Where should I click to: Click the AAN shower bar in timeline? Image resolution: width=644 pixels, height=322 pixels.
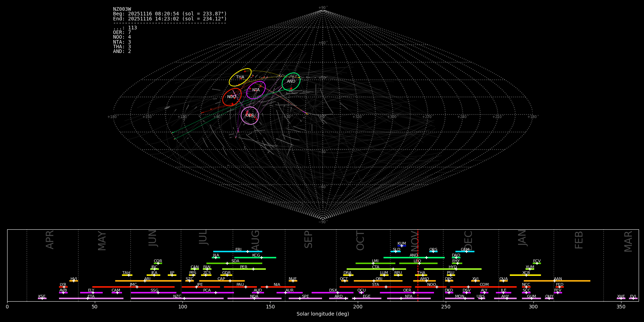(x=557, y=281)
